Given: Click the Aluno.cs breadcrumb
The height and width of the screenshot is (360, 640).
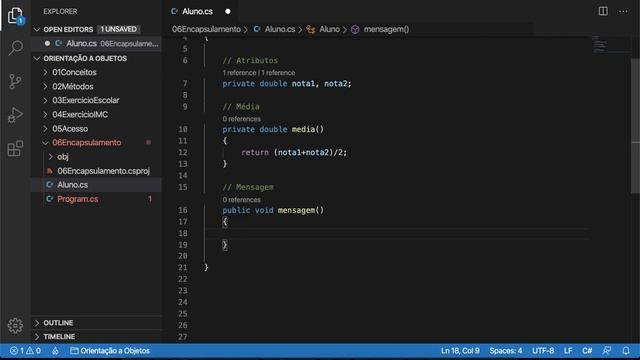Looking at the screenshot, I should (x=280, y=29).
